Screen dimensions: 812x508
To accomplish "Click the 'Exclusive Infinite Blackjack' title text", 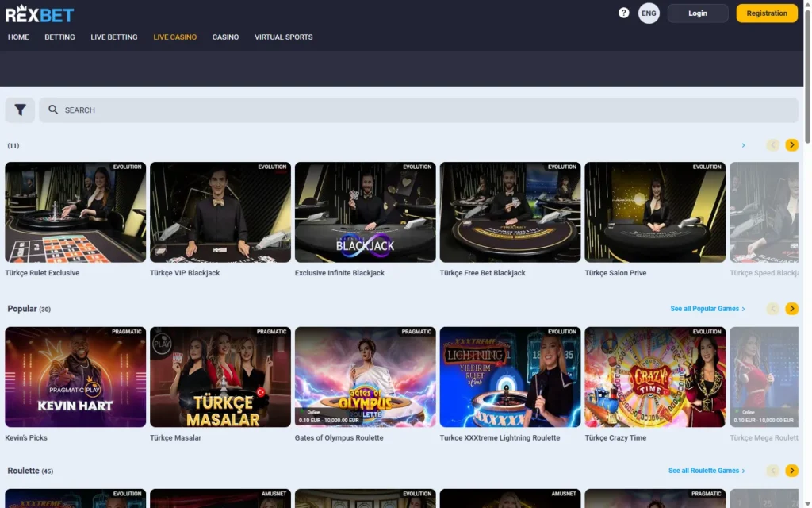I will pos(339,273).
